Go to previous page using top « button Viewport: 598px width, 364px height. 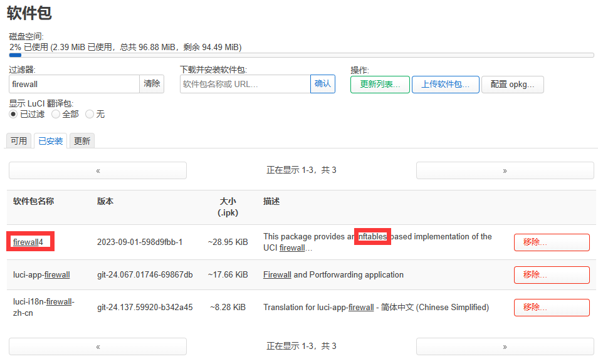coord(98,170)
